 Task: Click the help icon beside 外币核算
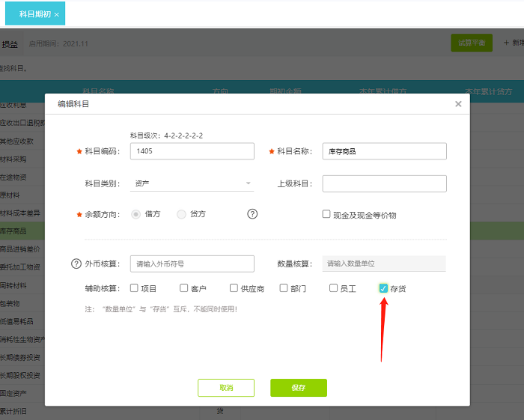point(76,264)
